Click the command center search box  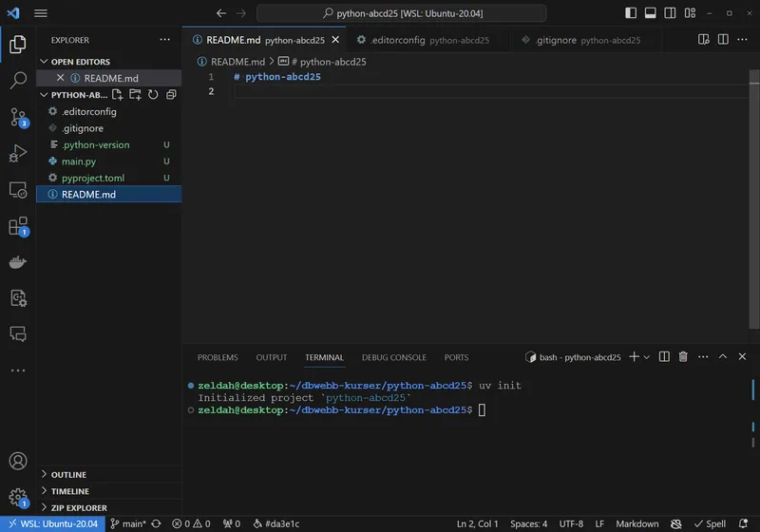click(401, 13)
